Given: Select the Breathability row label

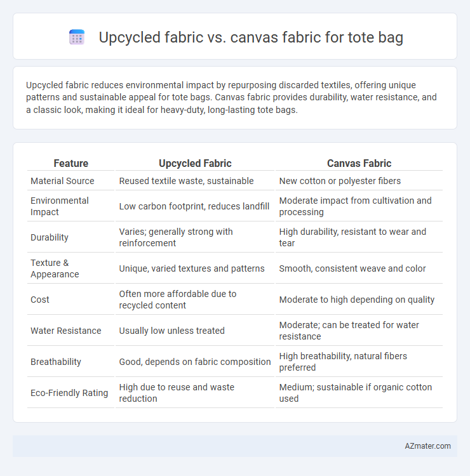Looking at the screenshot, I should tap(56, 362).
